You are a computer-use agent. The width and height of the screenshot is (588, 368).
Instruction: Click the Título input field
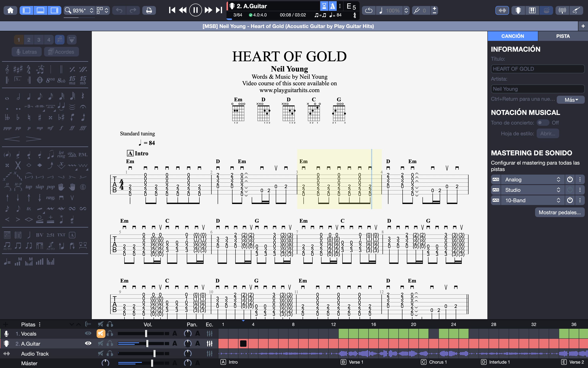click(x=537, y=69)
